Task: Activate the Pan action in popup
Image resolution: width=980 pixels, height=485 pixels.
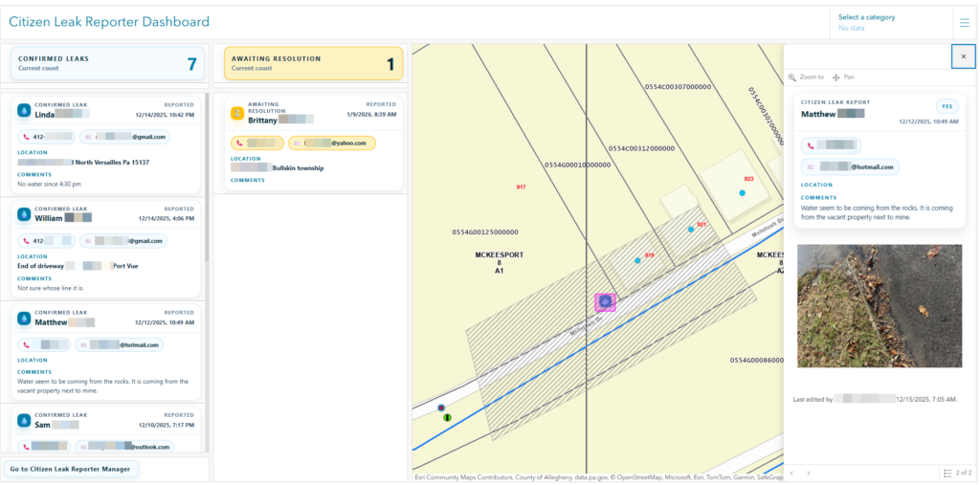Action: point(843,77)
